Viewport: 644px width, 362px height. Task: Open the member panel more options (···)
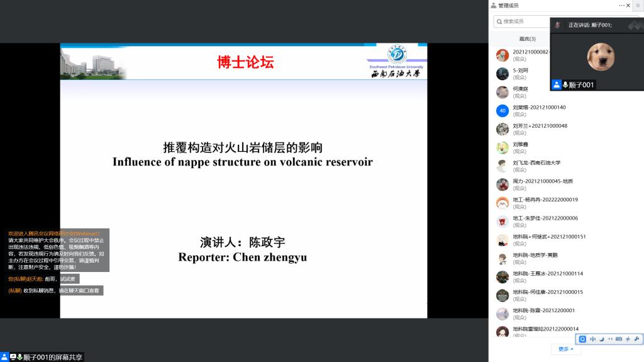[621, 5]
